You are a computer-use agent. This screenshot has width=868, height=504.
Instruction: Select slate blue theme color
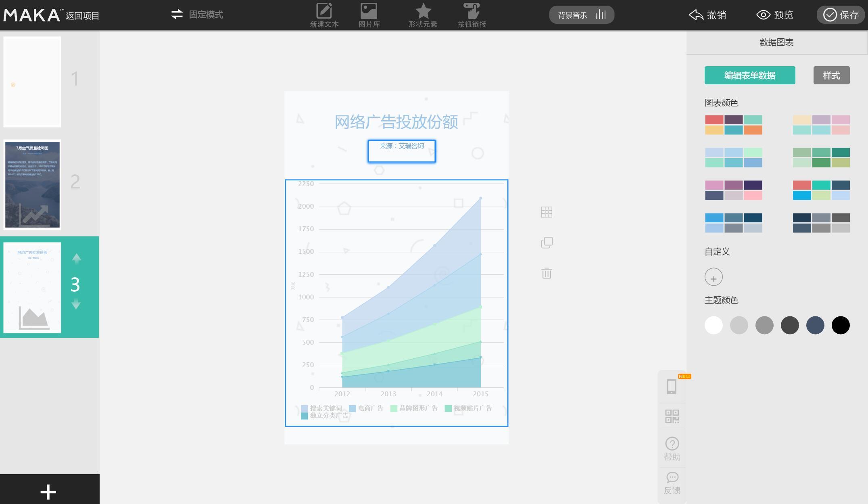coord(815,325)
